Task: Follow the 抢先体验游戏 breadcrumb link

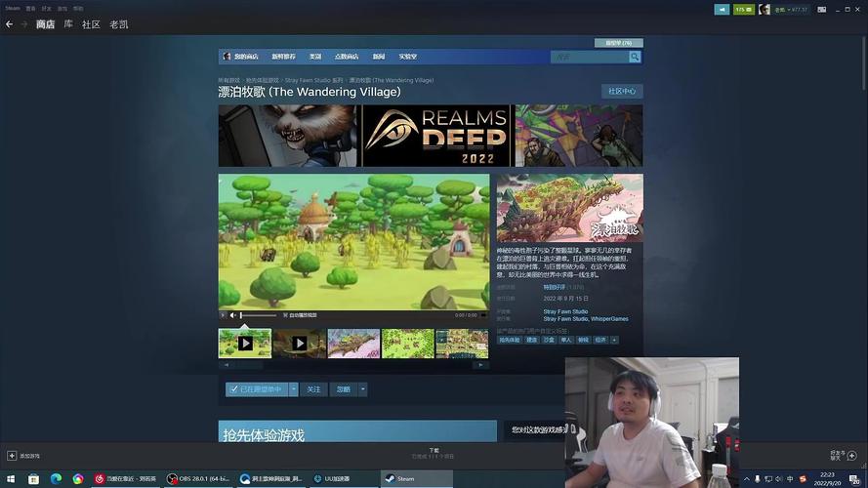Action: point(263,80)
